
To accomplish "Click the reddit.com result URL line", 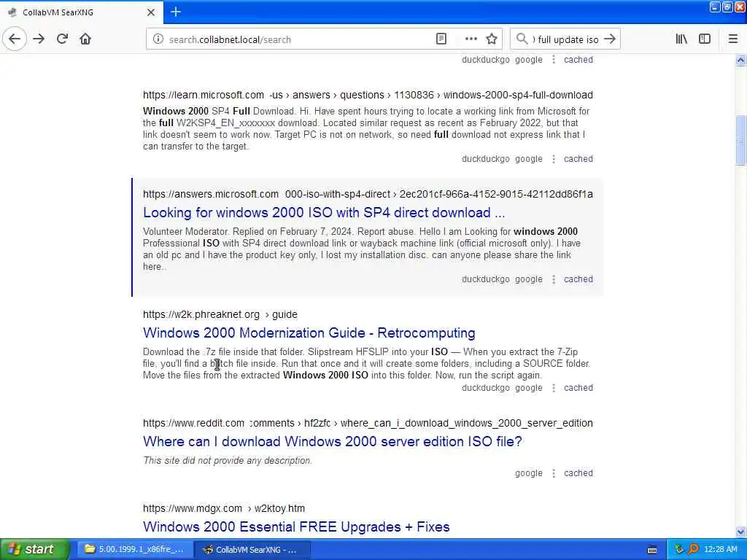I will [x=368, y=423].
